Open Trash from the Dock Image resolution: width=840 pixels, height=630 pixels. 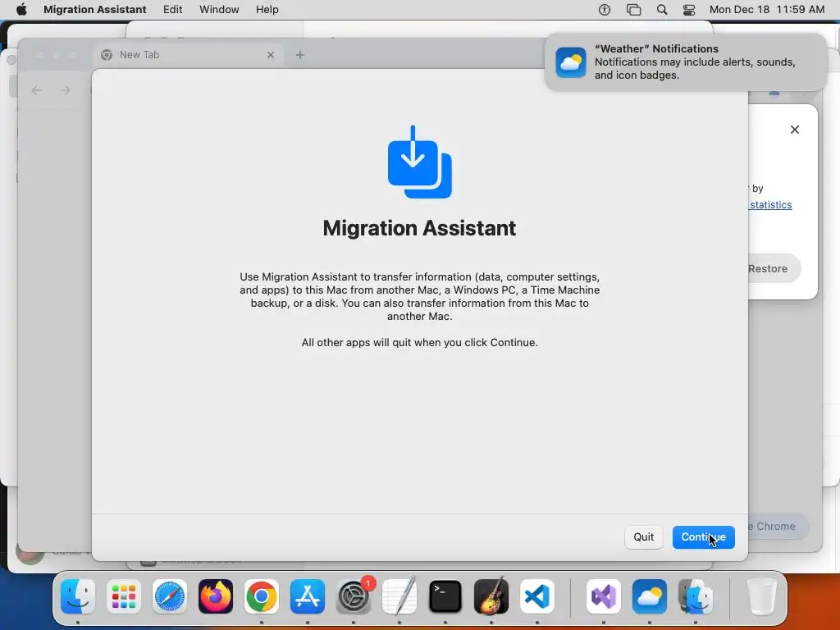click(761, 596)
